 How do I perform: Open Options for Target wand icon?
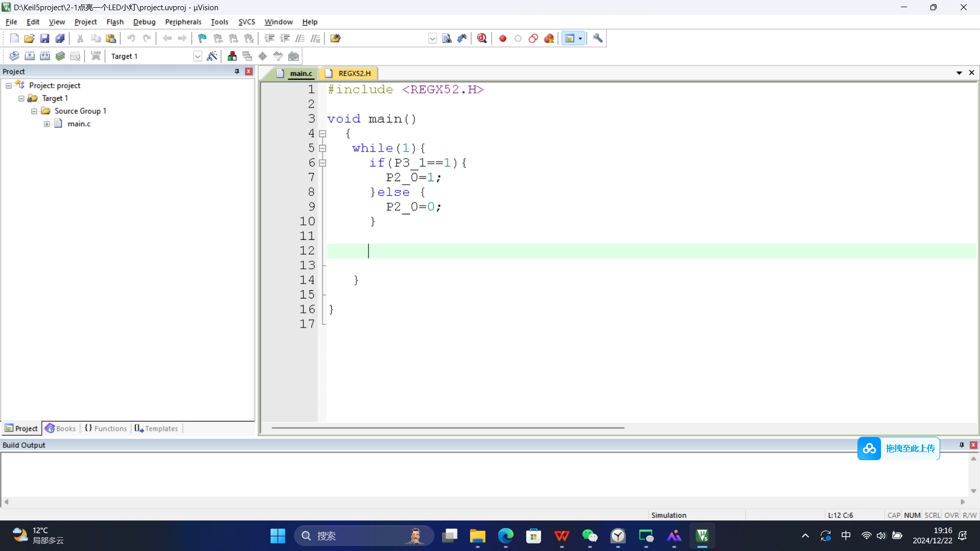212,56
